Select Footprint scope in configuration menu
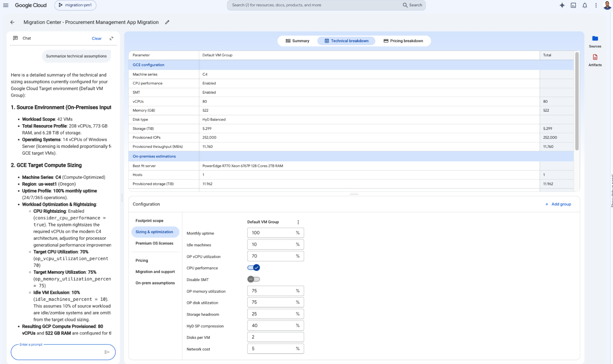 149,221
